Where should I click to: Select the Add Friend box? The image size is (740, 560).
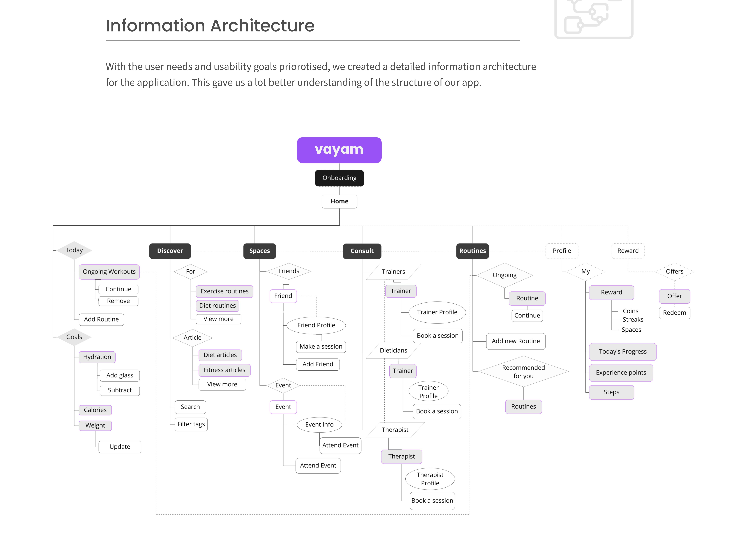318,364
